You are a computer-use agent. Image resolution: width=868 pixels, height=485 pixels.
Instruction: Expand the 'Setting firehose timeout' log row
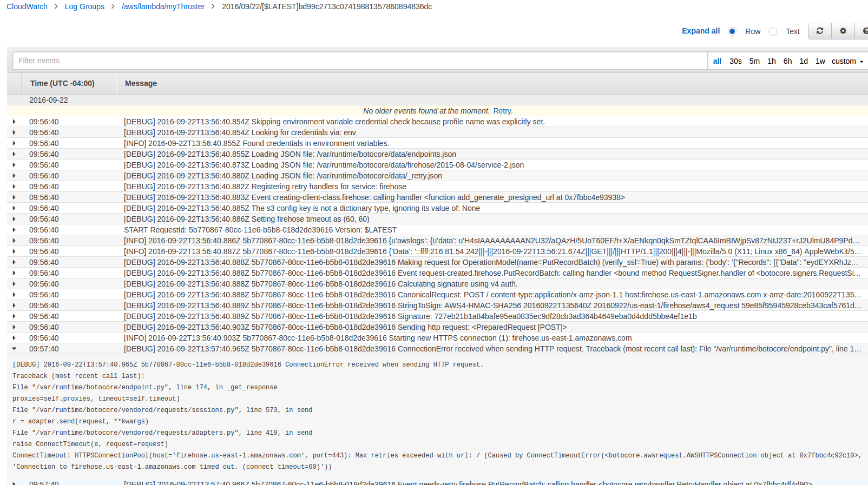[x=14, y=219]
